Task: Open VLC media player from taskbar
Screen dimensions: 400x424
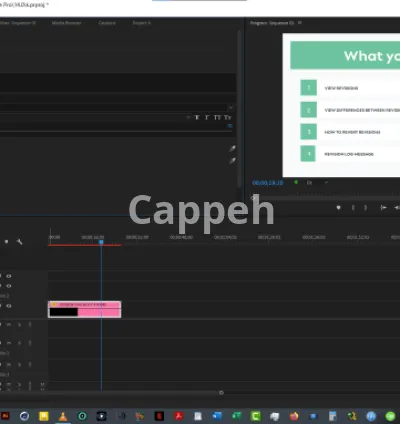Action: pos(63,416)
